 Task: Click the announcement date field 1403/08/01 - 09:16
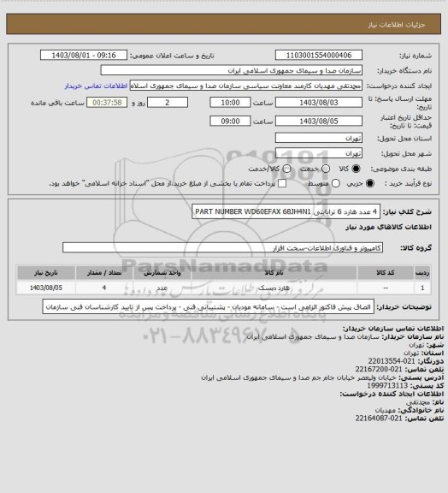[x=84, y=55]
